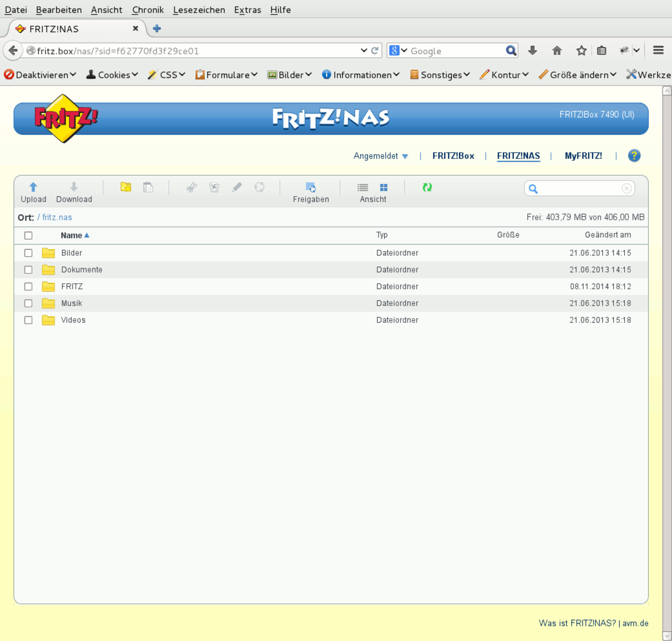Click the FRITZ!NAS navigation link
The width and height of the screenshot is (672, 641).
pos(518,156)
